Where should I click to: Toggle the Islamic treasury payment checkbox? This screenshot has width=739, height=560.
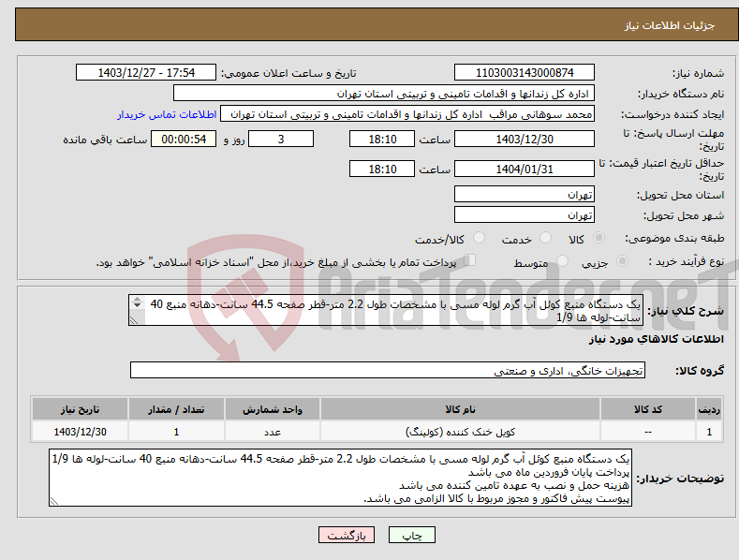pyautogui.click(x=470, y=260)
